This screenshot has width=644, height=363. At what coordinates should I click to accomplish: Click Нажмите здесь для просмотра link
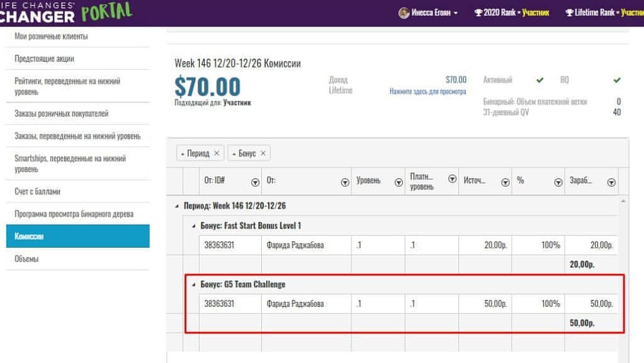[427, 91]
